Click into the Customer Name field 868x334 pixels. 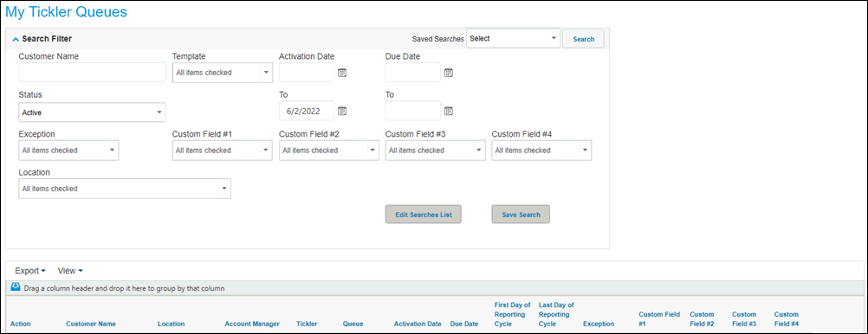[93, 73]
